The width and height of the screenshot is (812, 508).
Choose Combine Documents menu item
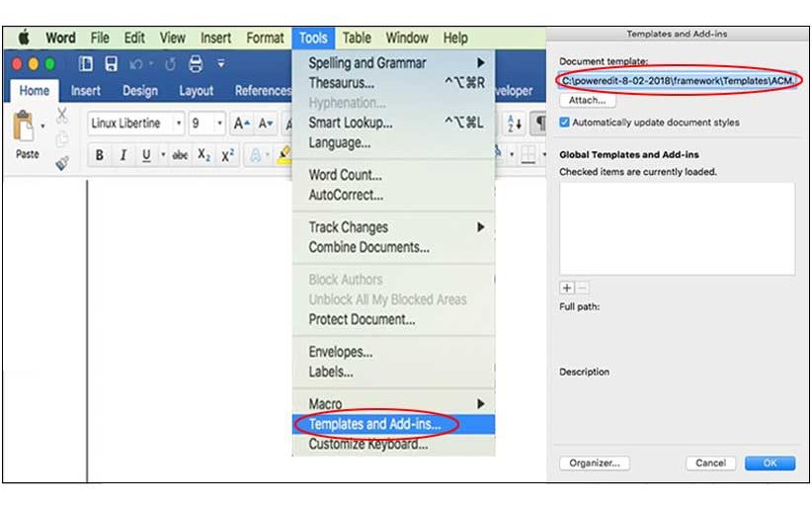pos(393,247)
